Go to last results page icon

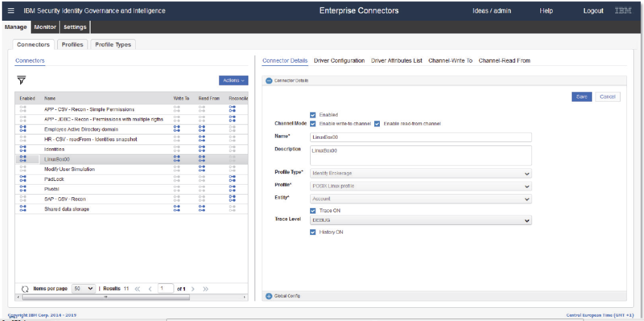(x=206, y=289)
